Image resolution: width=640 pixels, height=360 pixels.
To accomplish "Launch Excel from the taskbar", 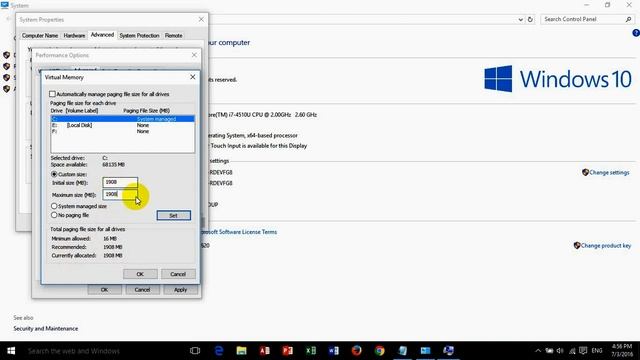I will (311, 351).
